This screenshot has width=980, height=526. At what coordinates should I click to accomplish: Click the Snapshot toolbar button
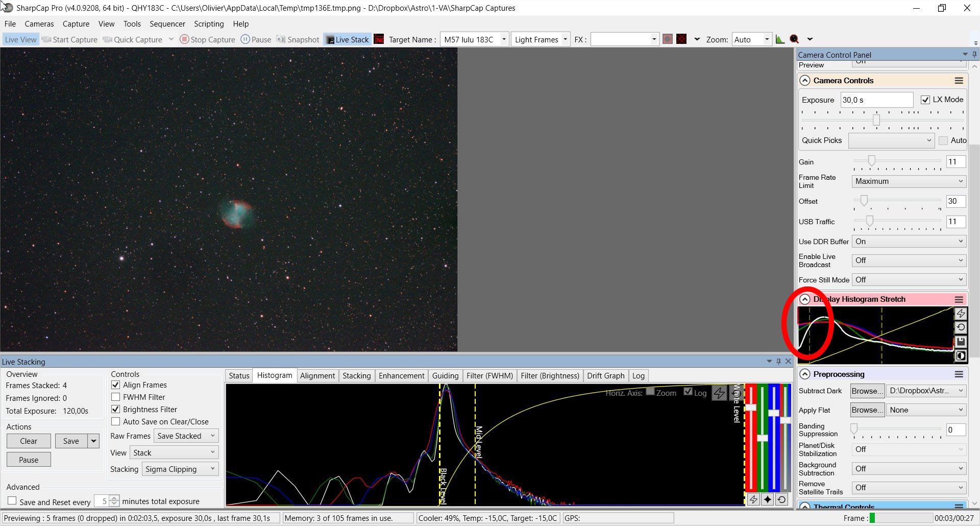click(x=298, y=39)
